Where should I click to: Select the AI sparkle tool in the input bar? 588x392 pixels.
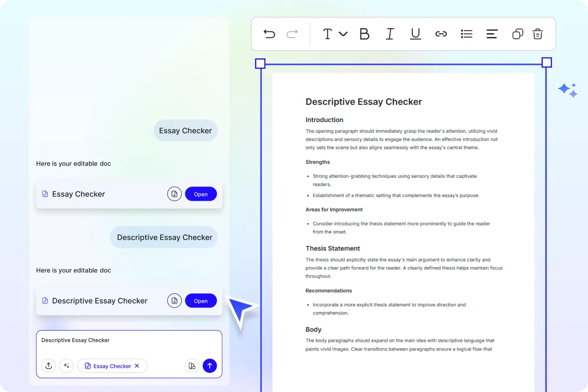pyautogui.click(x=66, y=366)
